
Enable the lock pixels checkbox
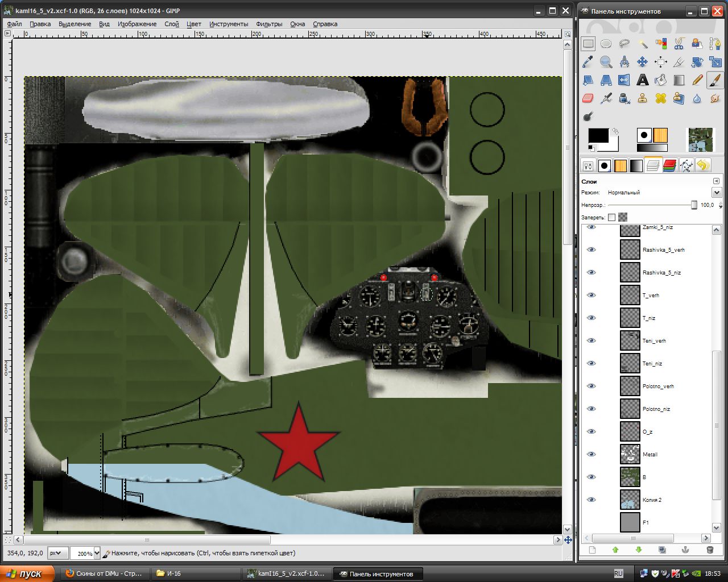pos(611,217)
